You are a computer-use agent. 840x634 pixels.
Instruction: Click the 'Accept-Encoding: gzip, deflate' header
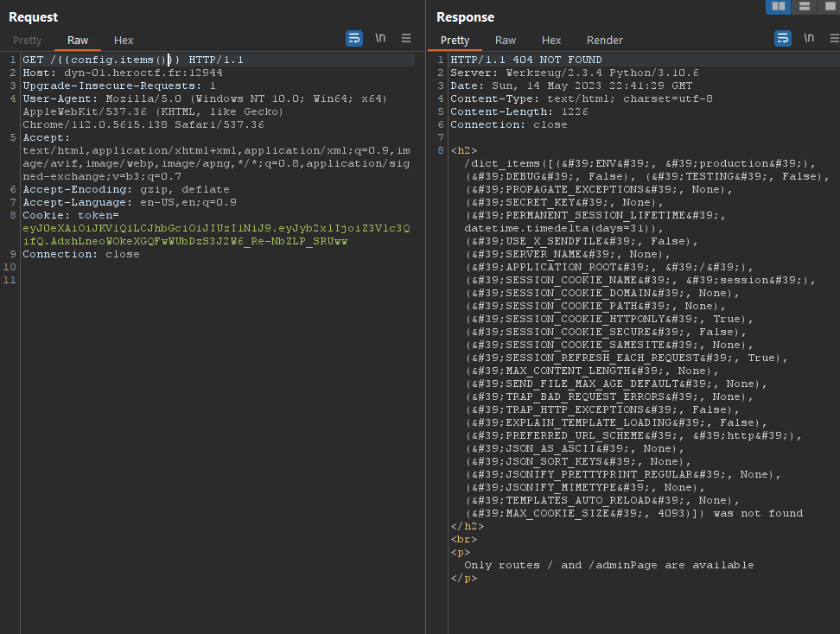[126, 189]
